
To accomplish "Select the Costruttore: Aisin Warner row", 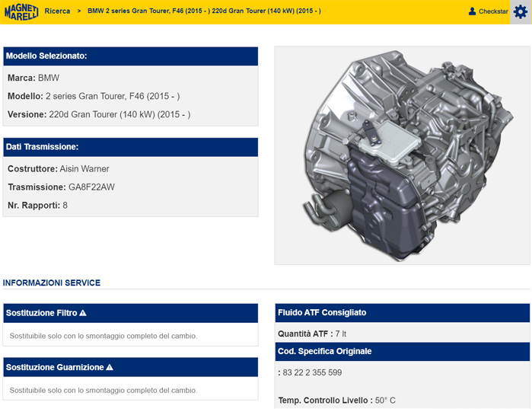I will pos(59,169).
